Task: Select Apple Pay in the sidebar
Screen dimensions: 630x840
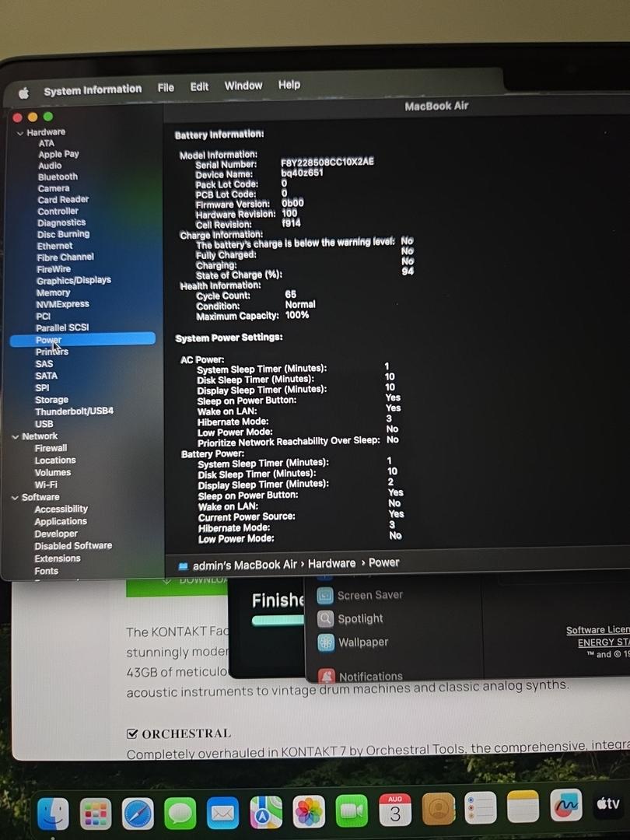Action: (59, 154)
